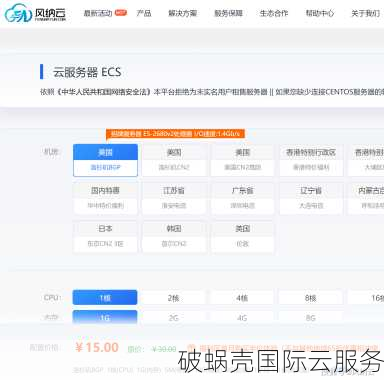
Task: Choose the 4核 CPU option
Action: click(x=243, y=297)
